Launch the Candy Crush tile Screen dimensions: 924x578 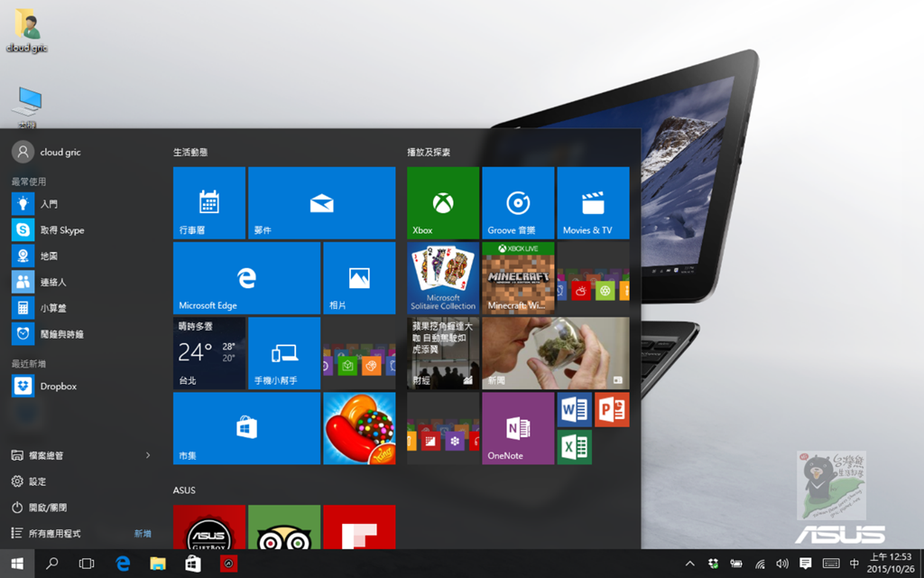[x=359, y=428]
